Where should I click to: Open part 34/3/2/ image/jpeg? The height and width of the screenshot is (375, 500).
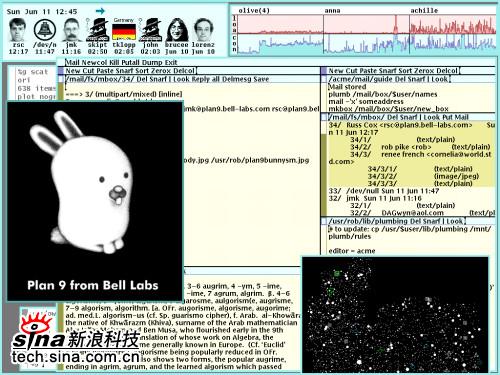[423, 176]
